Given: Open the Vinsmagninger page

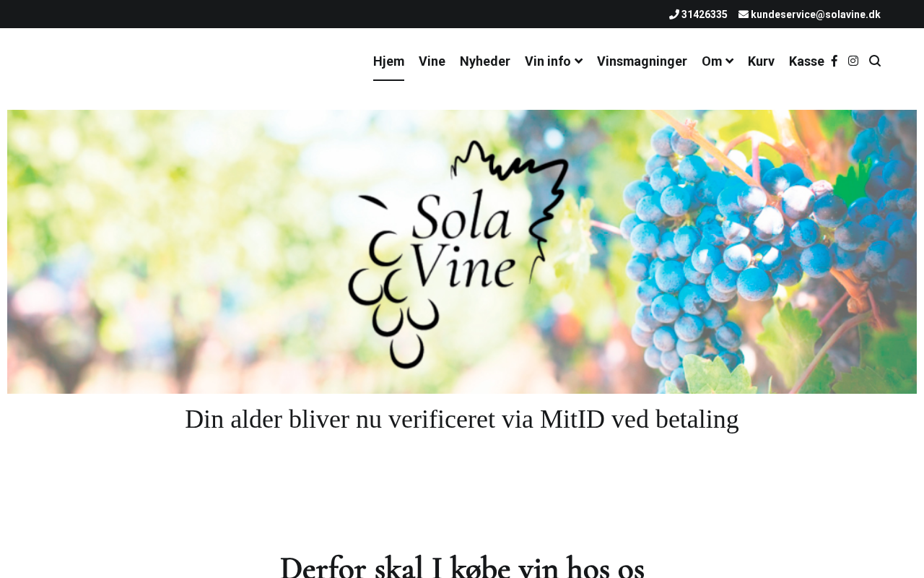Looking at the screenshot, I should pyautogui.click(x=642, y=61).
